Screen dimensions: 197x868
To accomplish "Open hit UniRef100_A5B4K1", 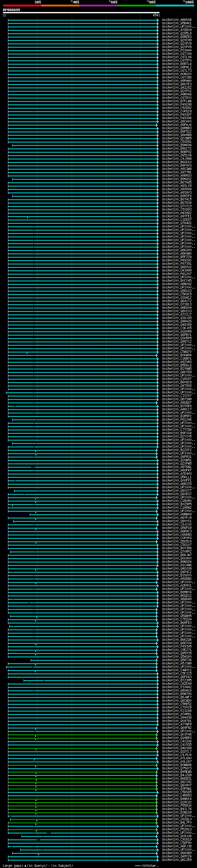I will [177, 23].
